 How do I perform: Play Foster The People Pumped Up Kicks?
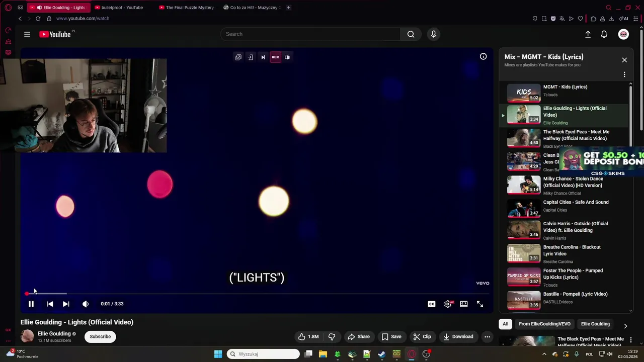click(563, 277)
